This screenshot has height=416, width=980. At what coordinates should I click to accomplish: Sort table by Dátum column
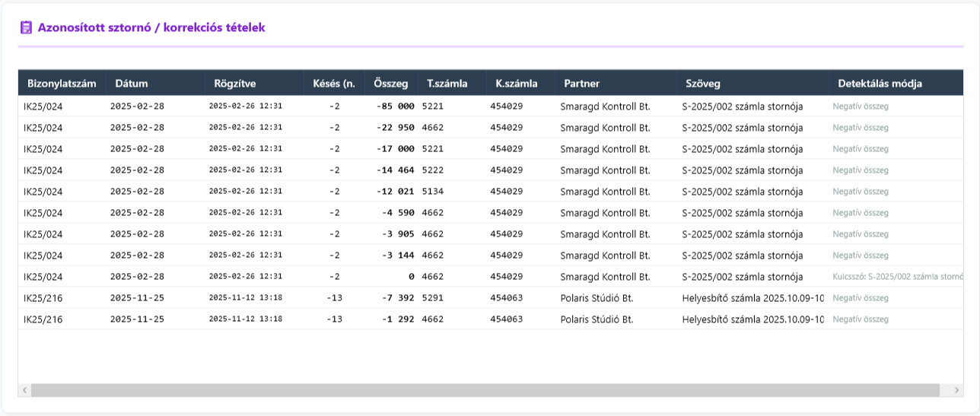point(132,84)
